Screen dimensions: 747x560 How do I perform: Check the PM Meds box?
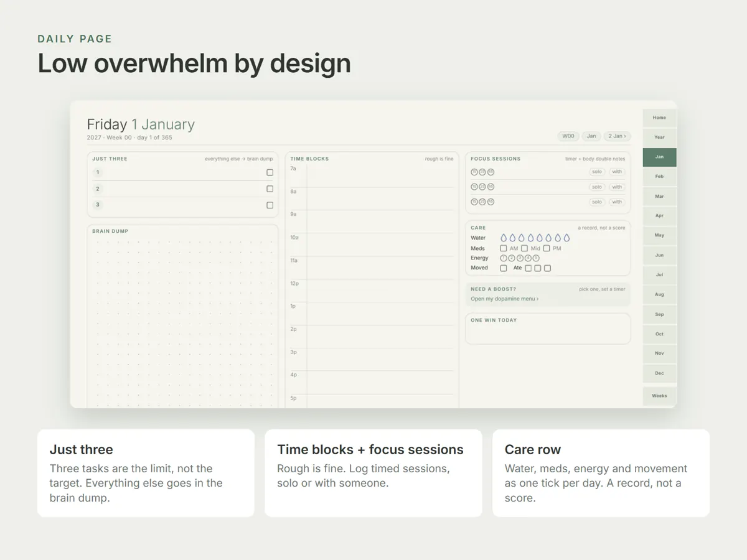(x=547, y=248)
